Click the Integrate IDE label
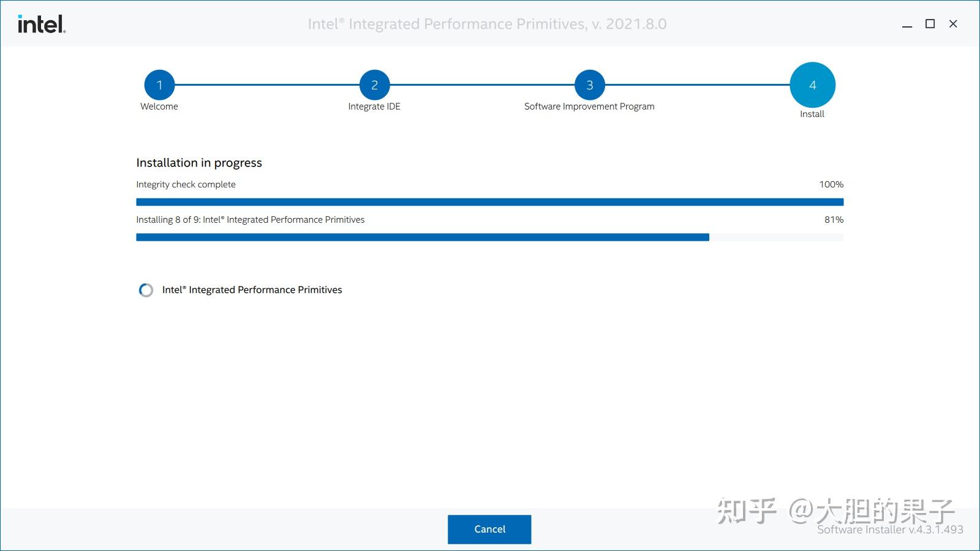This screenshot has width=980, height=551. 374,106
